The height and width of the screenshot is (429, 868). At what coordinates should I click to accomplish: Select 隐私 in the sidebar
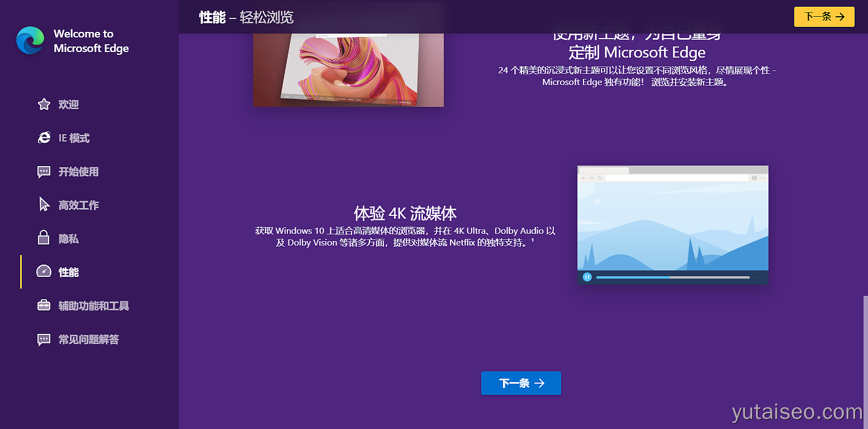pyautogui.click(x=69, y=239)
